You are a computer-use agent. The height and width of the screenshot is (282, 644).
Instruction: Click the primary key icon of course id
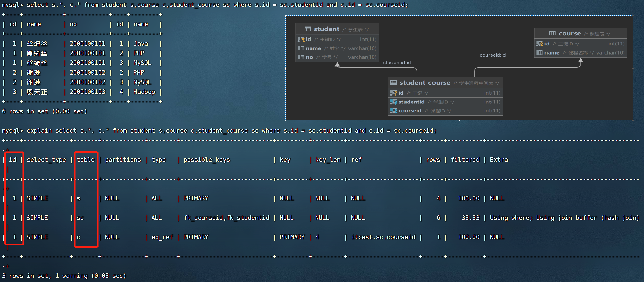tap(540, 44)
